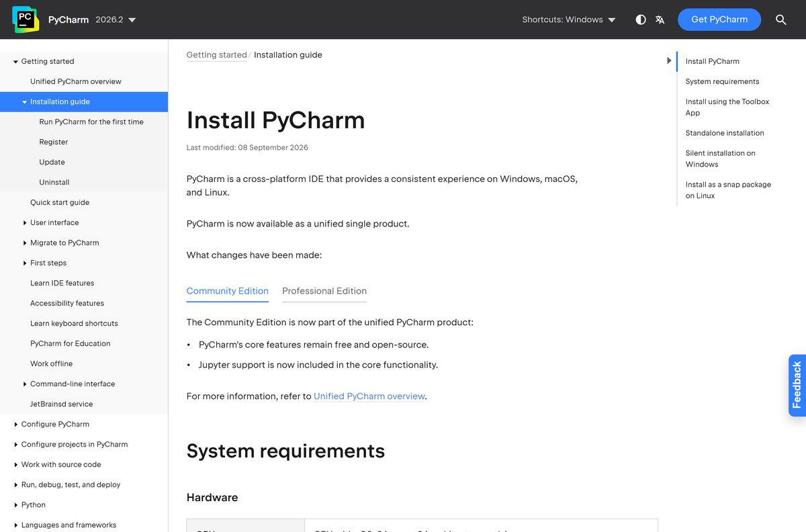Expand the Work with source code section
This screenshot has width=806, height=532.
pyautogui.click(x=15, y=464)
